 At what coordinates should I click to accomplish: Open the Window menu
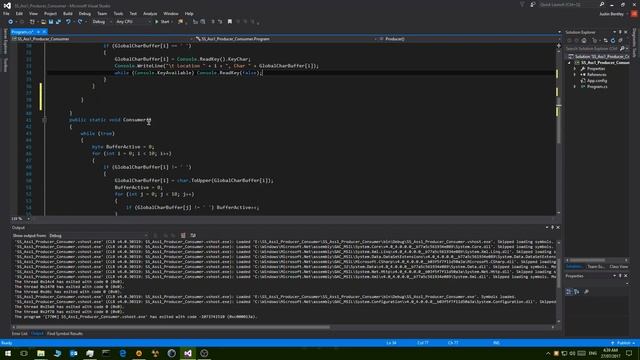(171, 13)
